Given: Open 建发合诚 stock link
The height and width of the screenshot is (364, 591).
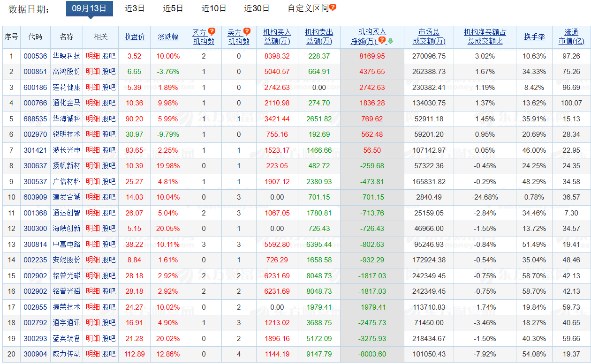Looking at the screenshot, I should [67, 197].
